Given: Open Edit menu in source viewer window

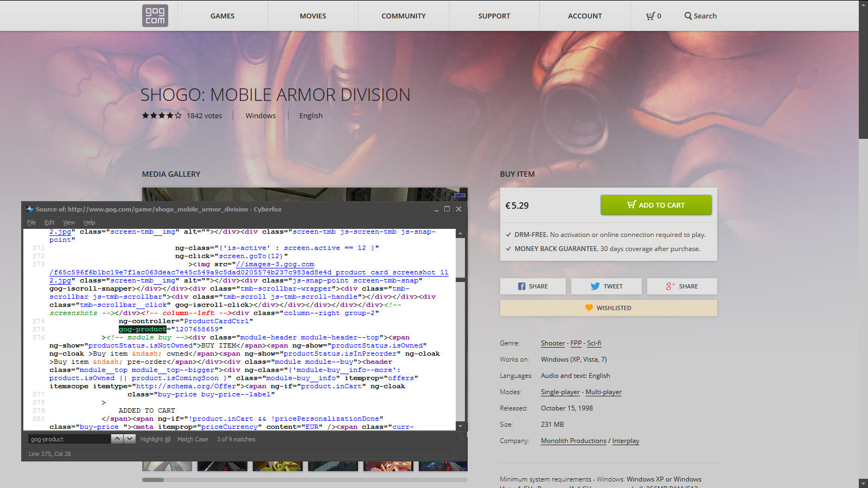Looking at the screenshot, I should click(x=49, y=222).
